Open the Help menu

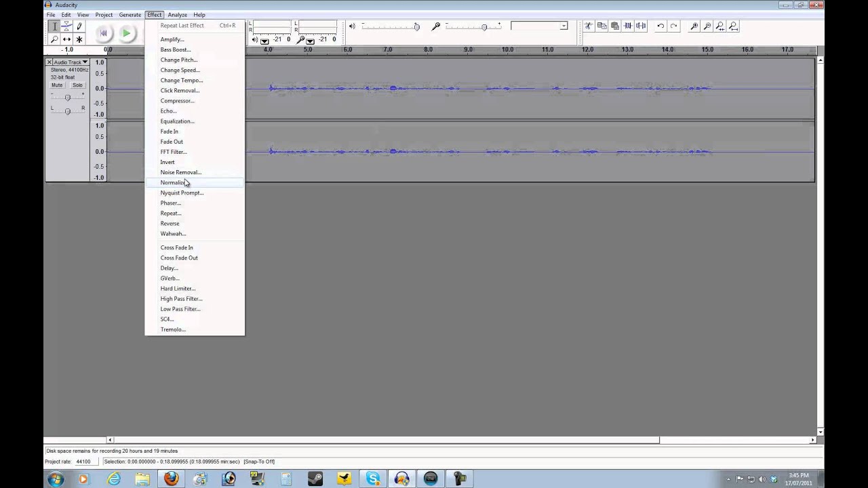pos(199,15)
